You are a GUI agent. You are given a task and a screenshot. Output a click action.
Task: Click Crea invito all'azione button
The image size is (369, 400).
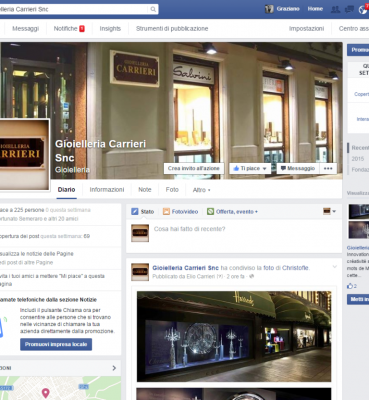point(194,168)
